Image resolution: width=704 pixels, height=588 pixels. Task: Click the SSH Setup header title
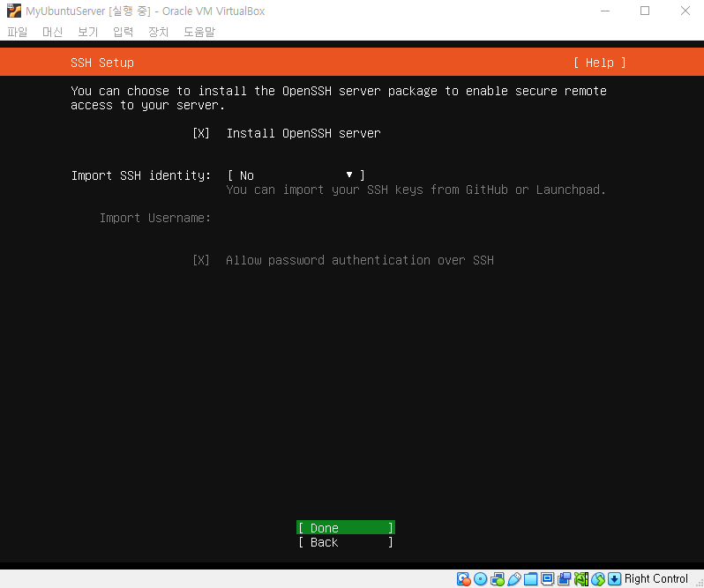point(102,63)
